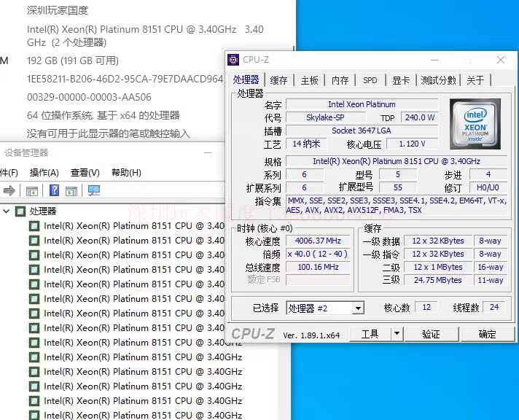The width and height of the screenshot is (519, 420).
Task: Collapse the 处理器 node in Device Manager
Action: point(7,211)
